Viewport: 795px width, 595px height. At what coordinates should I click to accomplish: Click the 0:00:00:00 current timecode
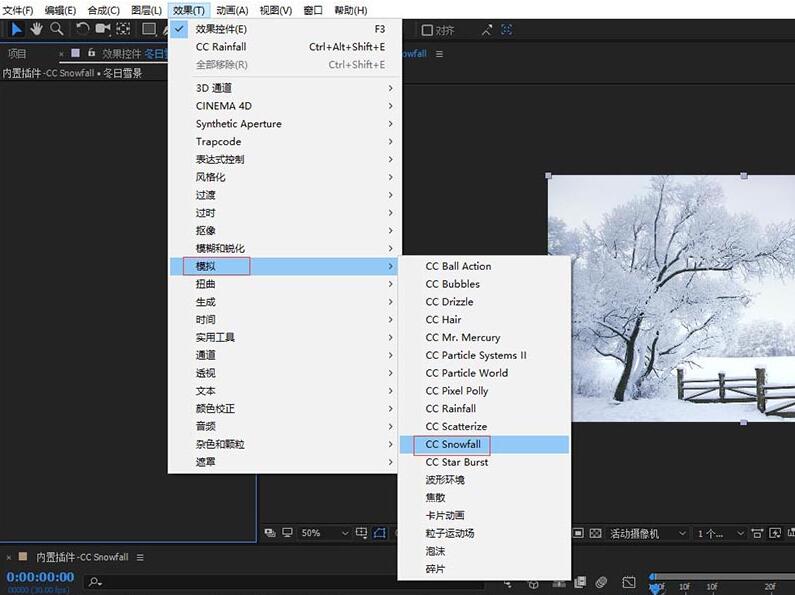(41, 577)
